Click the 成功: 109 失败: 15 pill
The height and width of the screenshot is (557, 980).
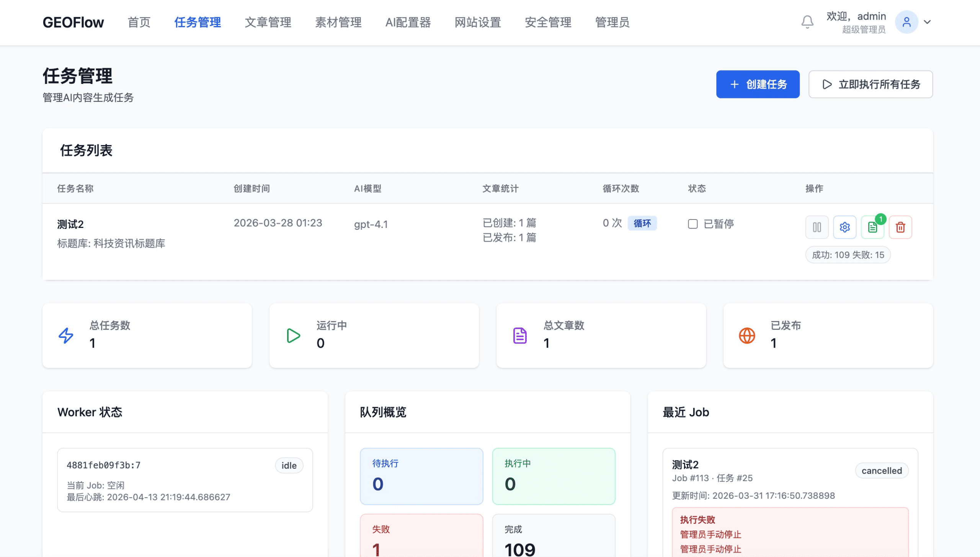848,255
